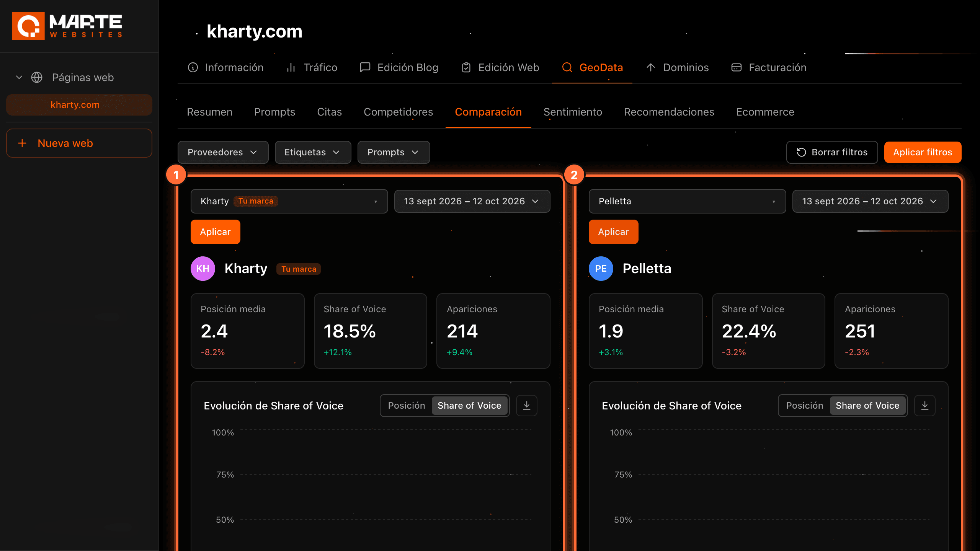Toggle Share of Voice in Pelletta chart
The width and height of the screenshot is (980, 551).
pyautogui.click(x=867, y=406)
